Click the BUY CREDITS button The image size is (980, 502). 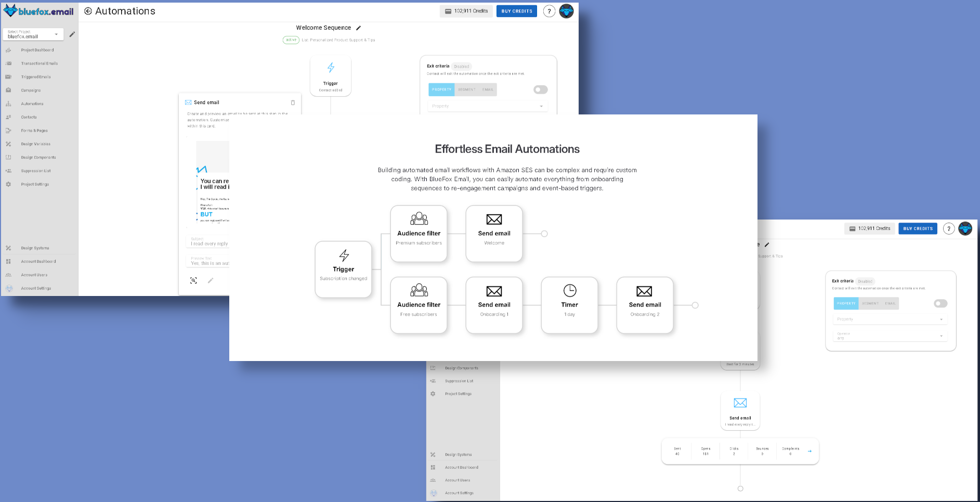516,11
